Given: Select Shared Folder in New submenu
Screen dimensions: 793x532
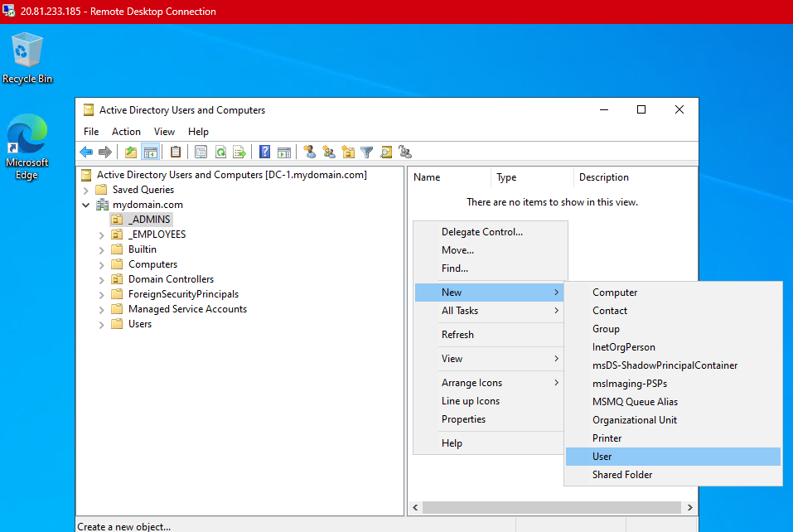Looking at the screenshot, I should coord(673,474).
